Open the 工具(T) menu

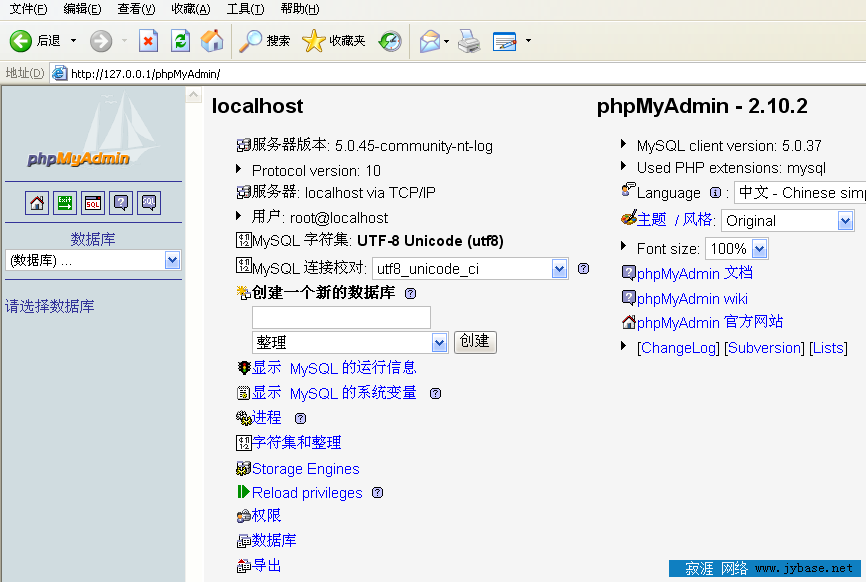[245, 9]
